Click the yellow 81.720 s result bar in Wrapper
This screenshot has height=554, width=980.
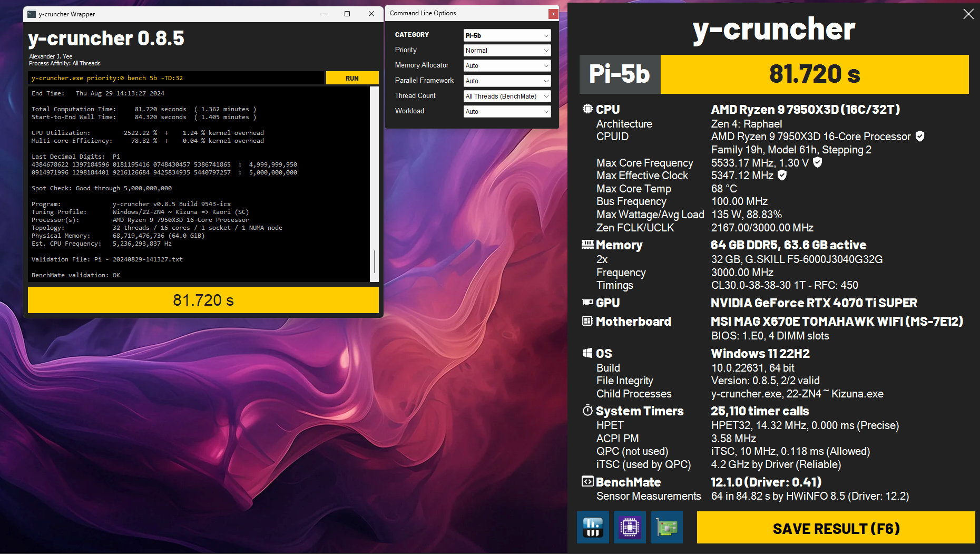(x=203, y=300)
